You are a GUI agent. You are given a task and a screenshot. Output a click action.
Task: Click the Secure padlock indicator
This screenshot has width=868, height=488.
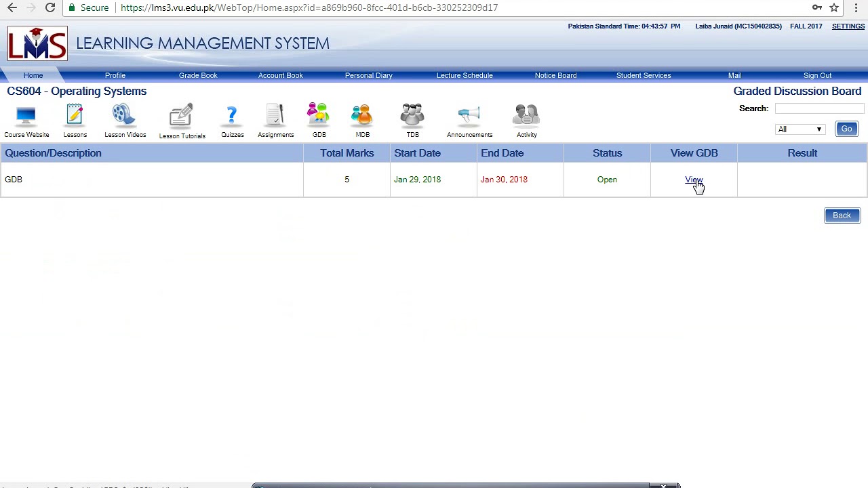point(89,7)
